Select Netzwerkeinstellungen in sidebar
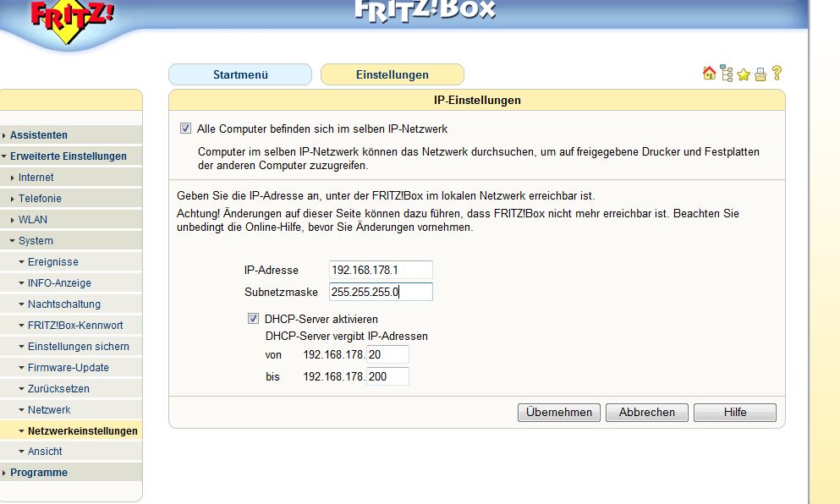The height and width of the screenshot is (504, 840). [83, 431]
